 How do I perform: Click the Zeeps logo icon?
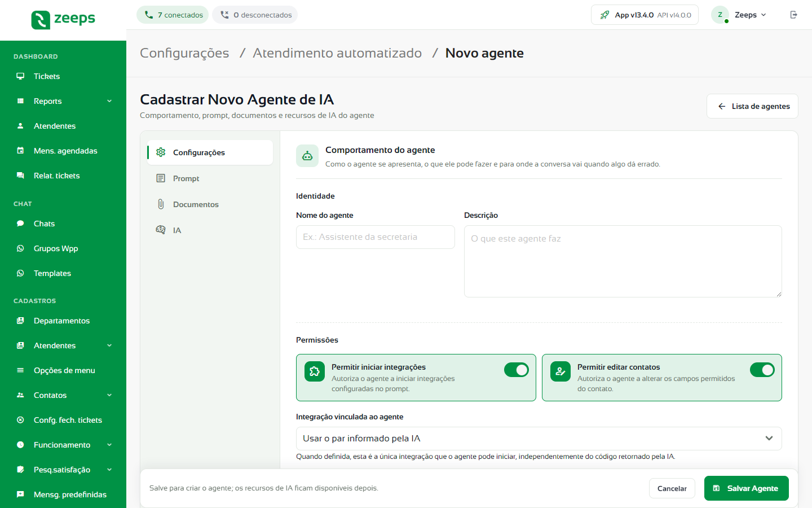(x=41, y=20)
